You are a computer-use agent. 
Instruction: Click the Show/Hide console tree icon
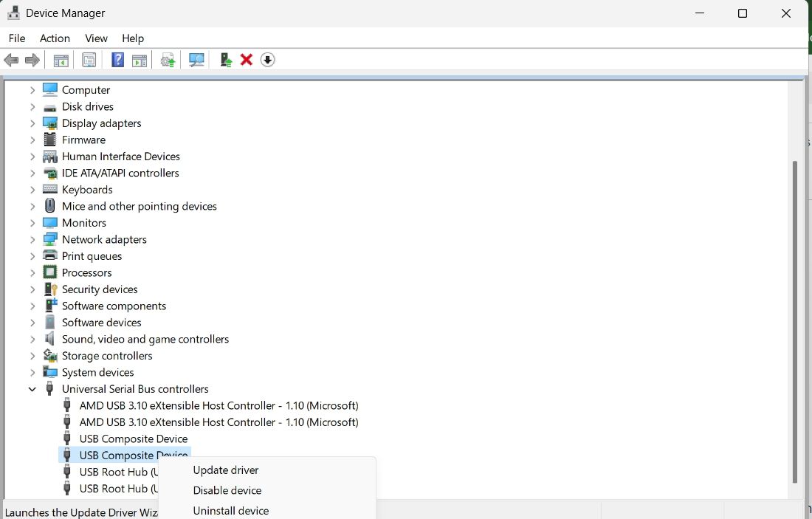(x=61, y=60)
